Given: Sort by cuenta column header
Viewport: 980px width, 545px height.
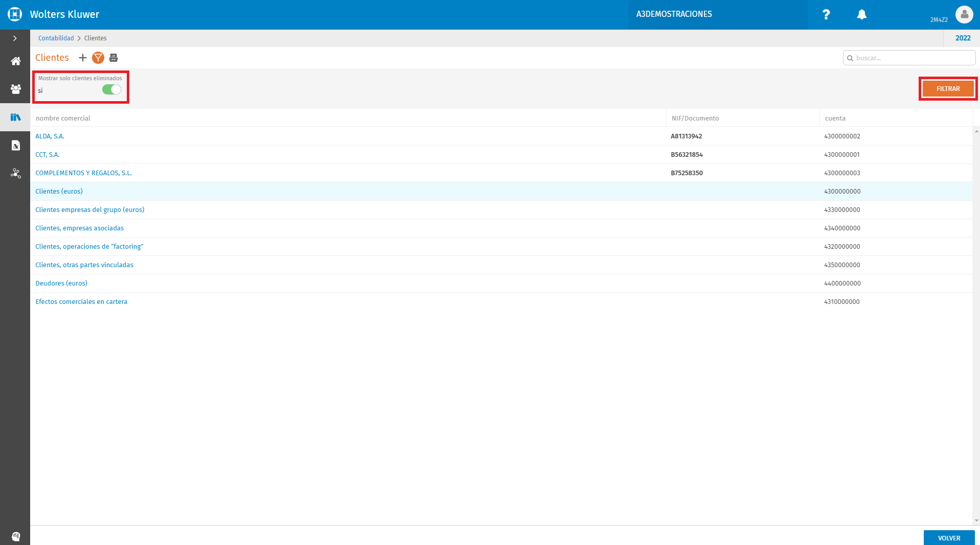Looking at the screenshot, I should (835, 118).
